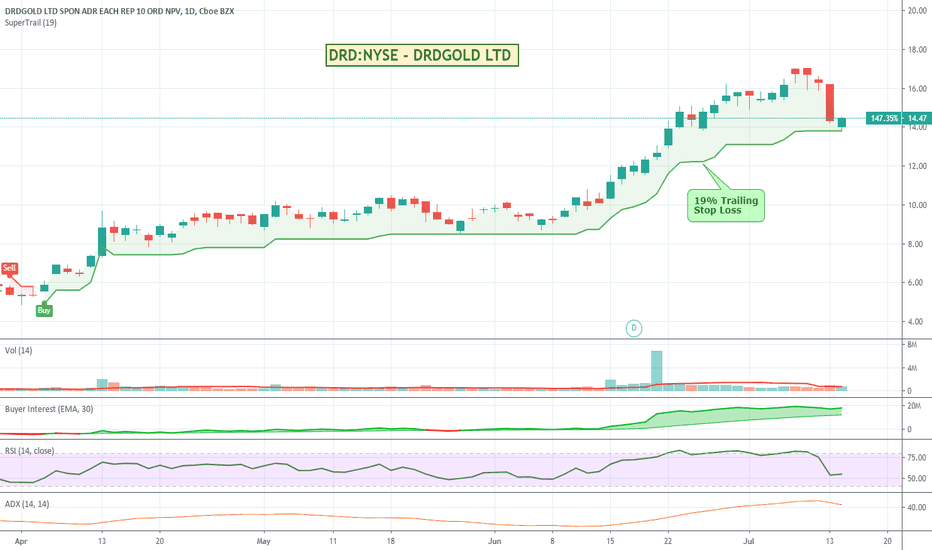Click the dividend D marker icon
Viewport: 932px width, 550px height.
point(634,328)
